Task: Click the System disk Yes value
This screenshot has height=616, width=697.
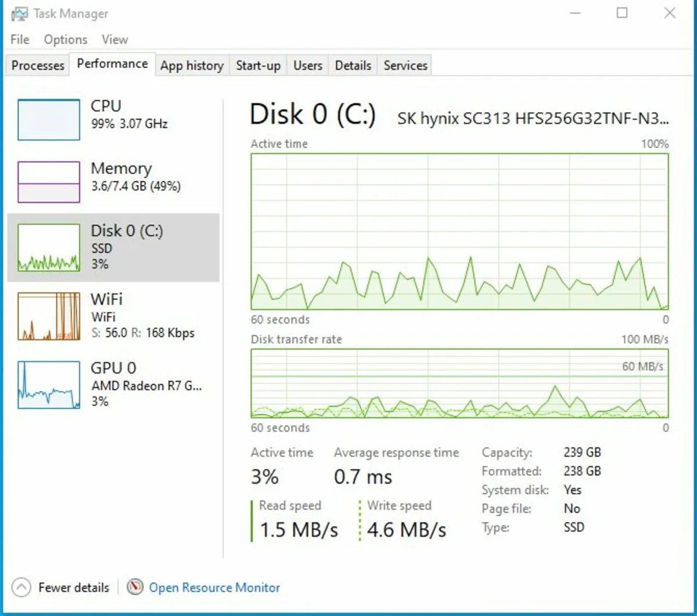Action: point(572,490)
